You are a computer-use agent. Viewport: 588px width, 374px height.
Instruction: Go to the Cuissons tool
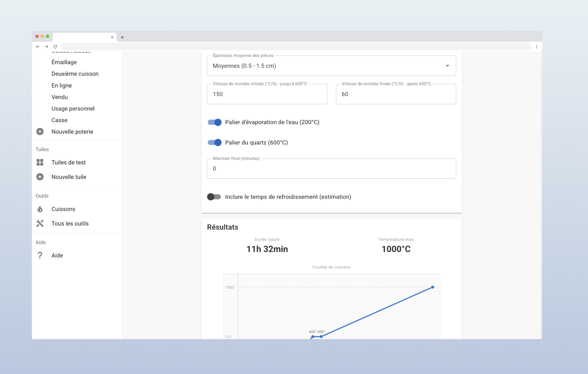click(x=63, y=209)
